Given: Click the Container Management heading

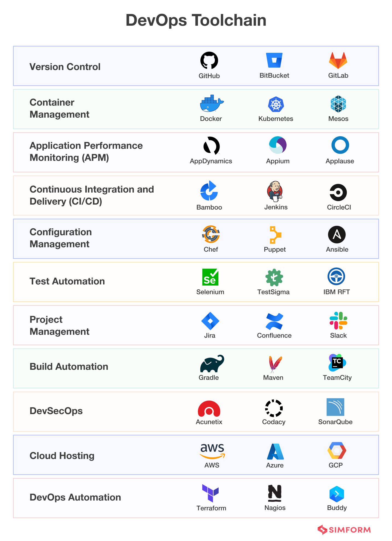Looking at the screenshot, I should click(60, 108).
